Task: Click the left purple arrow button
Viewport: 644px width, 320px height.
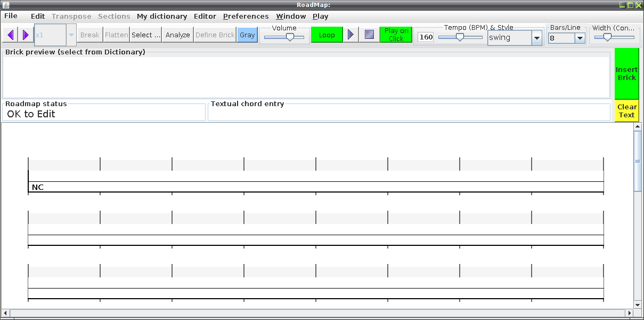Action: point(10,35)
